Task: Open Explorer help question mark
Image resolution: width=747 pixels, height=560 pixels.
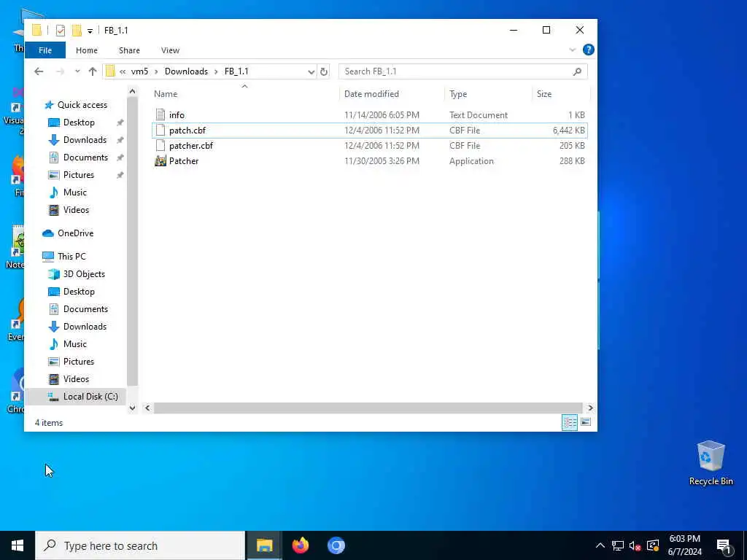Action: coord(589,50)
